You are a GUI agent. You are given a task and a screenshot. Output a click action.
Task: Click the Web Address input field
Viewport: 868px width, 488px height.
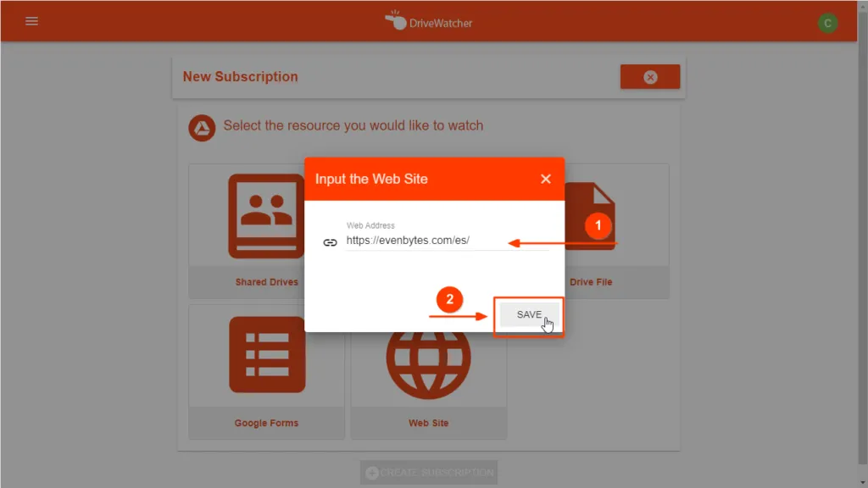(448, 241)
